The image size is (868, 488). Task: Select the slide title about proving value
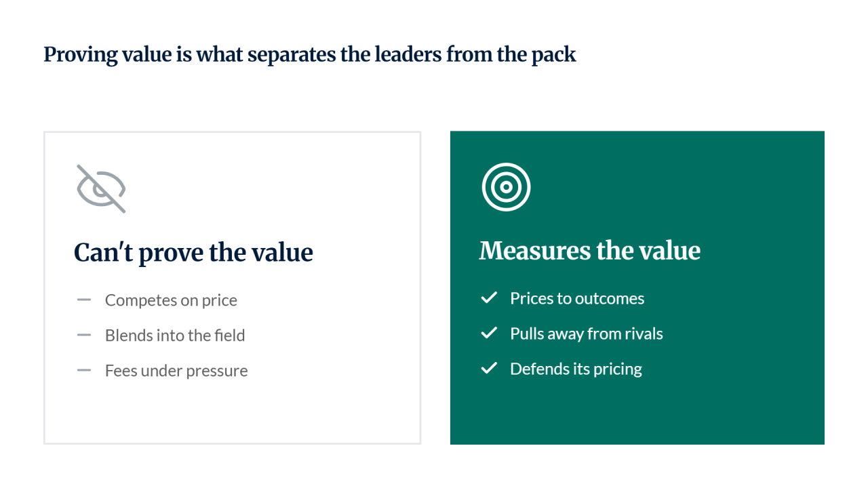coord(310,54)
